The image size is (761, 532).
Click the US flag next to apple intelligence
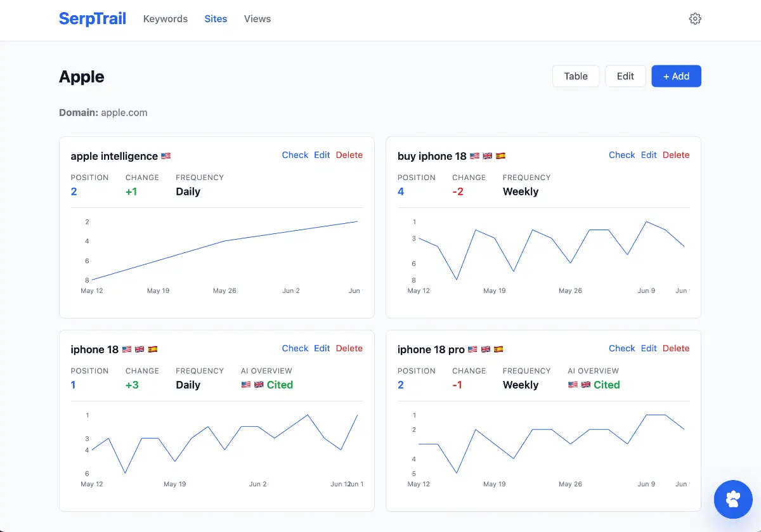pos(166,156)
